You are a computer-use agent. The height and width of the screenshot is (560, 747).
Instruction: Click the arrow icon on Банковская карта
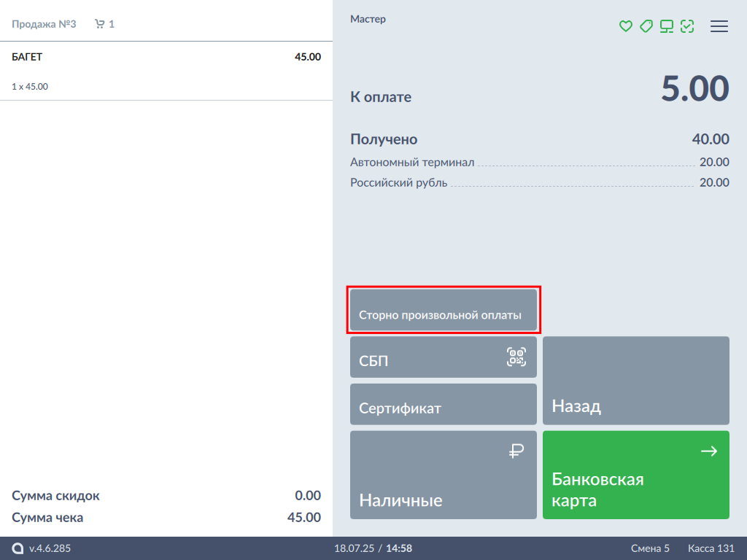(708, 452)
